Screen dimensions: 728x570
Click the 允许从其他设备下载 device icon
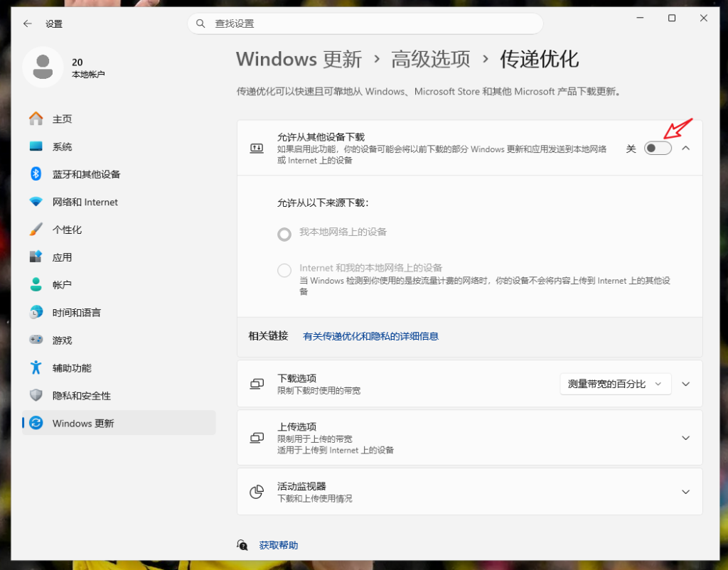257,149
